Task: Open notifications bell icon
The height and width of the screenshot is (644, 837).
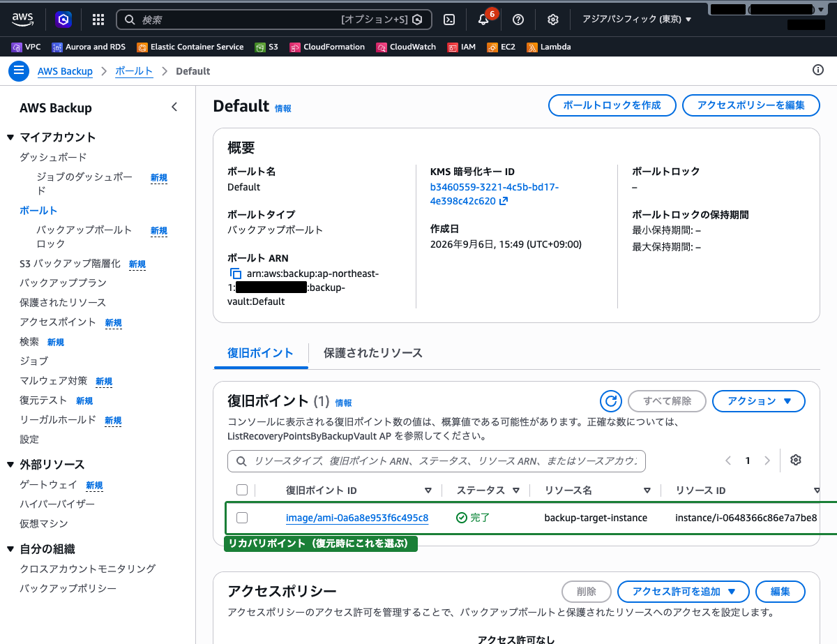Action: [483, 20]
